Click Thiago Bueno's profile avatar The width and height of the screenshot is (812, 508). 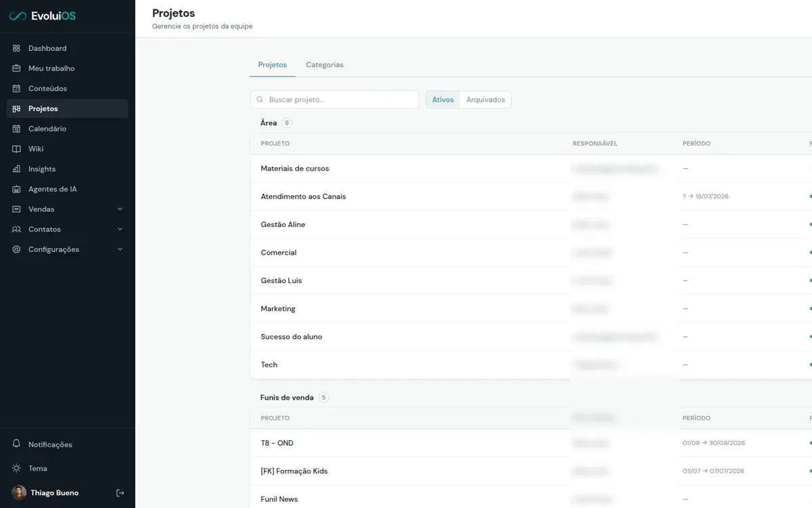(x=19, y=492)
